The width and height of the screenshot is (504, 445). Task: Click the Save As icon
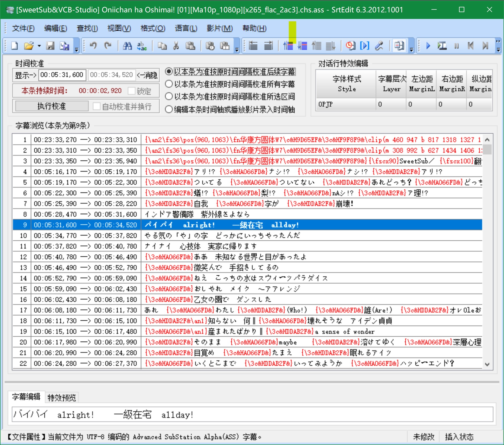point(64,46)
